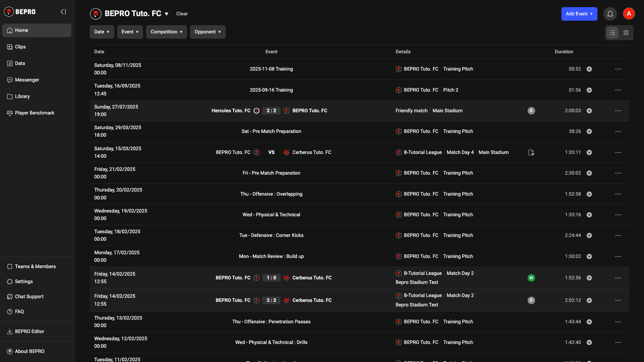The image size is (644, 362).
Task: Play Tue - Defensive : Corner Kicks video
Action: pos(589,235)
